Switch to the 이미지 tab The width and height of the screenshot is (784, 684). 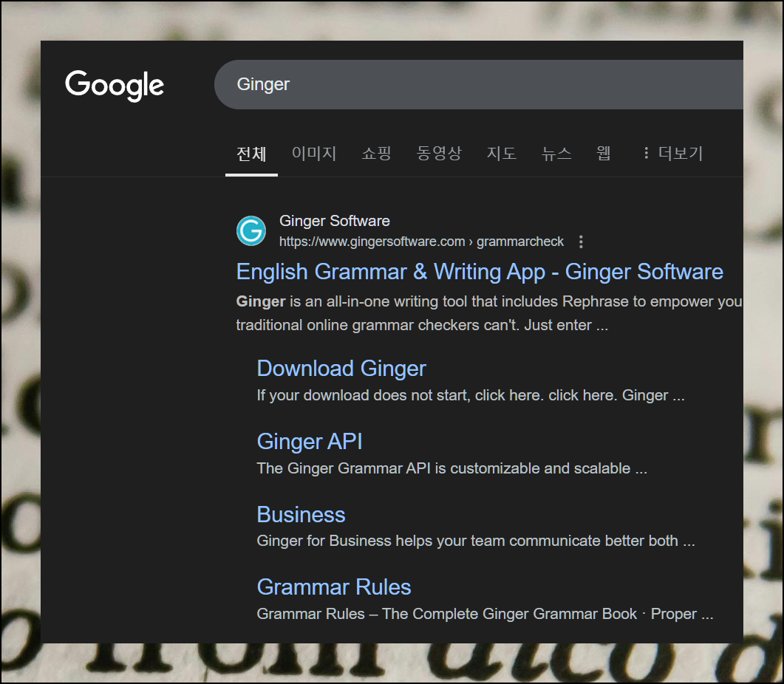tap(314, 153)
